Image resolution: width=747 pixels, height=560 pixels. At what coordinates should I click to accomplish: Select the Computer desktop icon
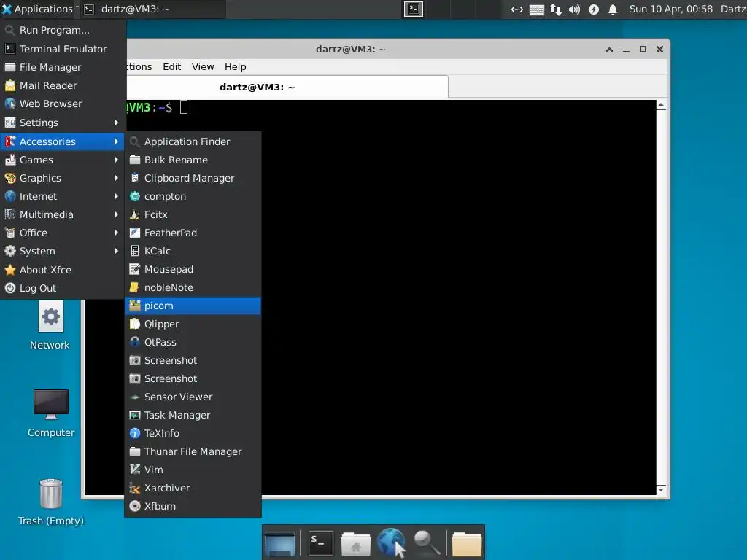point(51,413)
